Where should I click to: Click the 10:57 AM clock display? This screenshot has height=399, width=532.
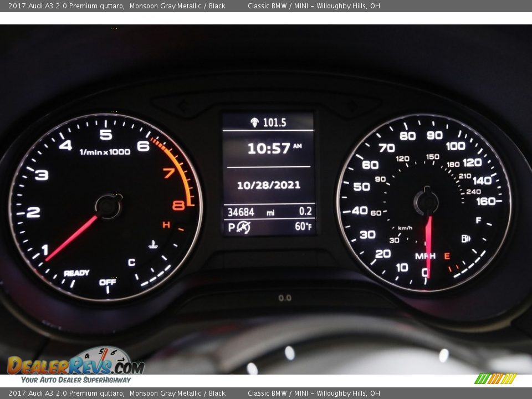click(274, 149)
